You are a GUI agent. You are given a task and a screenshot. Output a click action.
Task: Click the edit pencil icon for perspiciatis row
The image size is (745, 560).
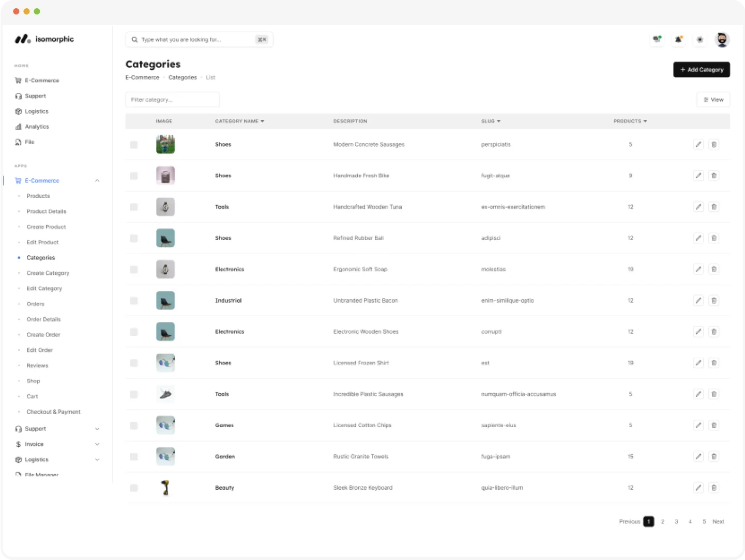(x=698, y=145)
